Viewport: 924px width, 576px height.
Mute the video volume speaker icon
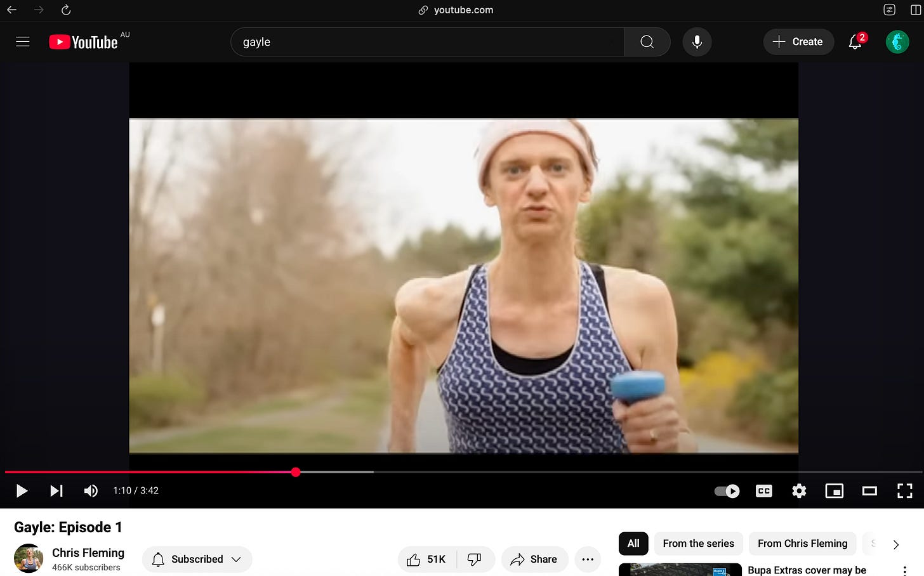coord(91,490)
